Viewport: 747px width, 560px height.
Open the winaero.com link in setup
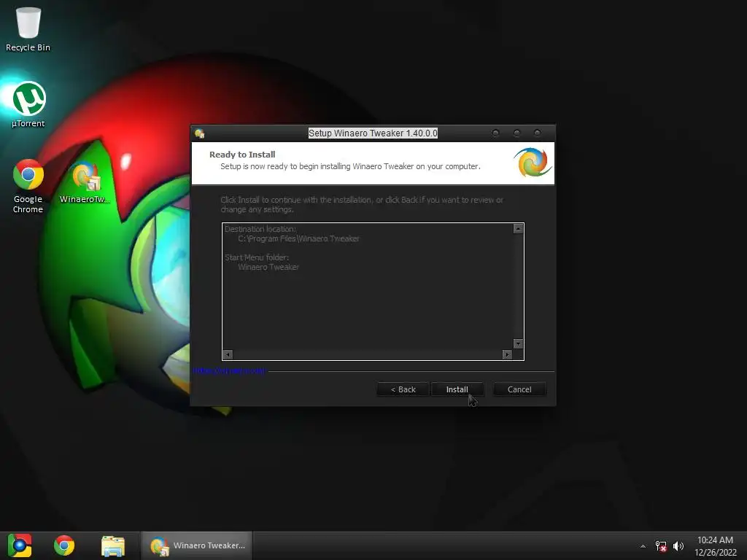click(x=229, y=370)
